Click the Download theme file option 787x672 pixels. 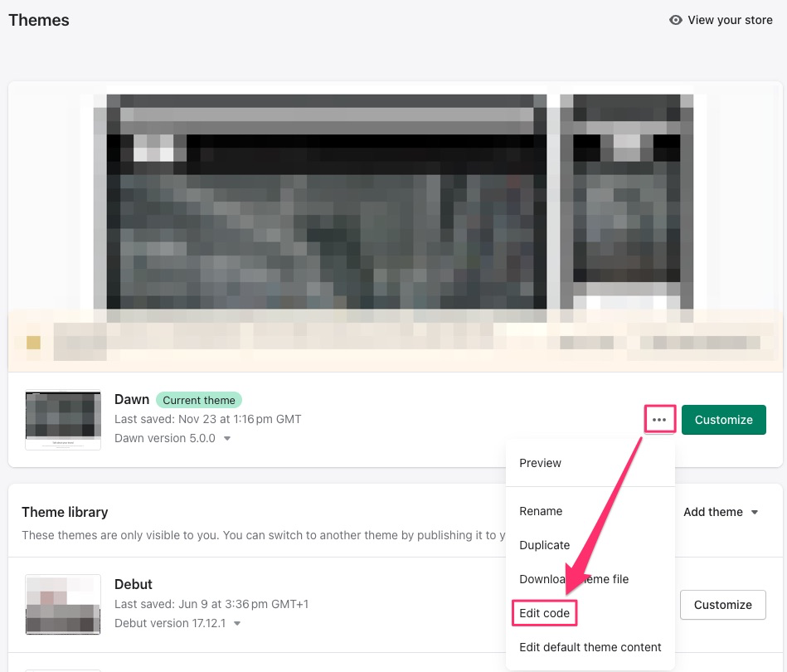point(574,579)
